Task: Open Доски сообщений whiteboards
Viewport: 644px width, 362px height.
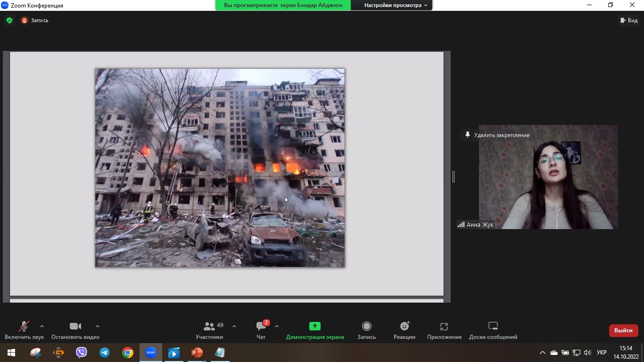Action: click(493, 330)
